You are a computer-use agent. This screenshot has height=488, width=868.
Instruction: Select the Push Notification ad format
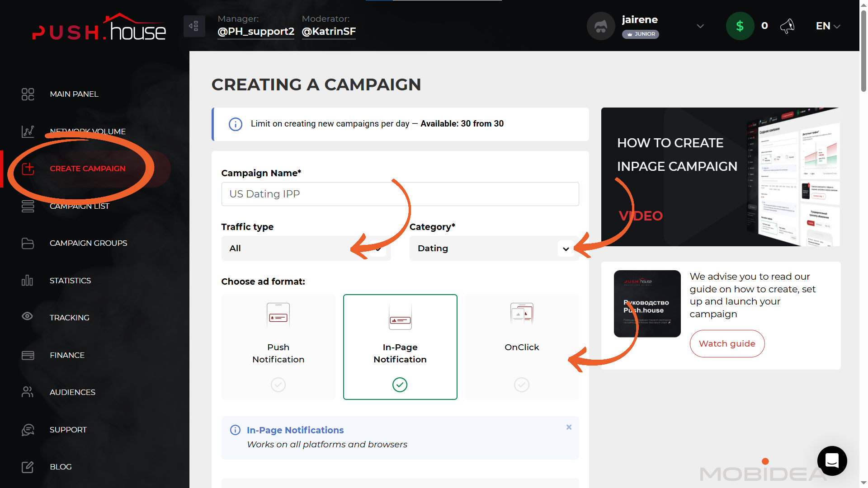278,347
